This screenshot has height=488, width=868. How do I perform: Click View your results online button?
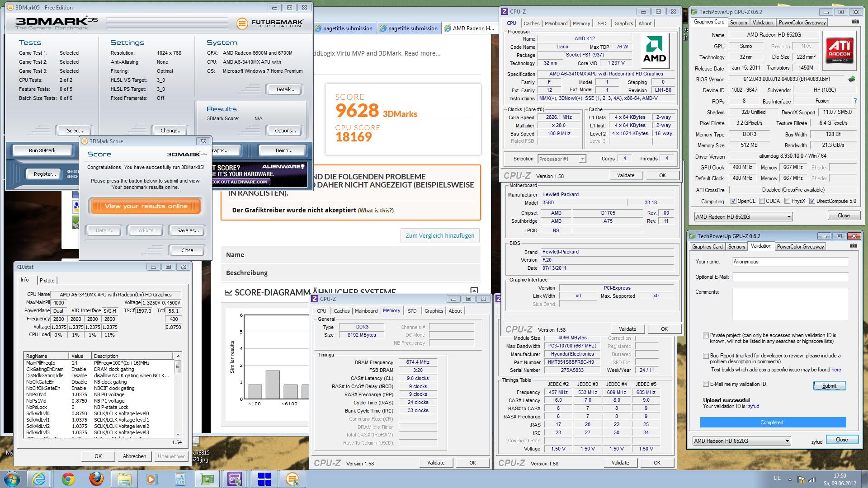[146, 206]
